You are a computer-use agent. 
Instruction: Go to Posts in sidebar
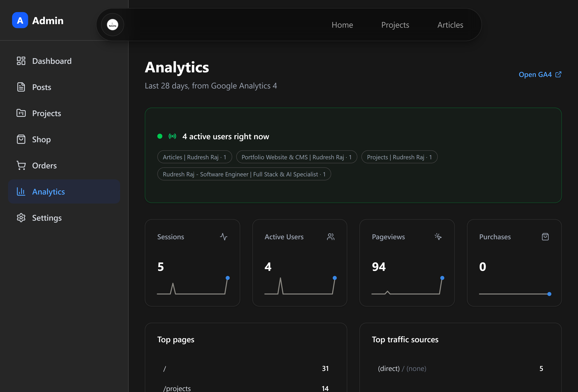click(x=64, y=87)
